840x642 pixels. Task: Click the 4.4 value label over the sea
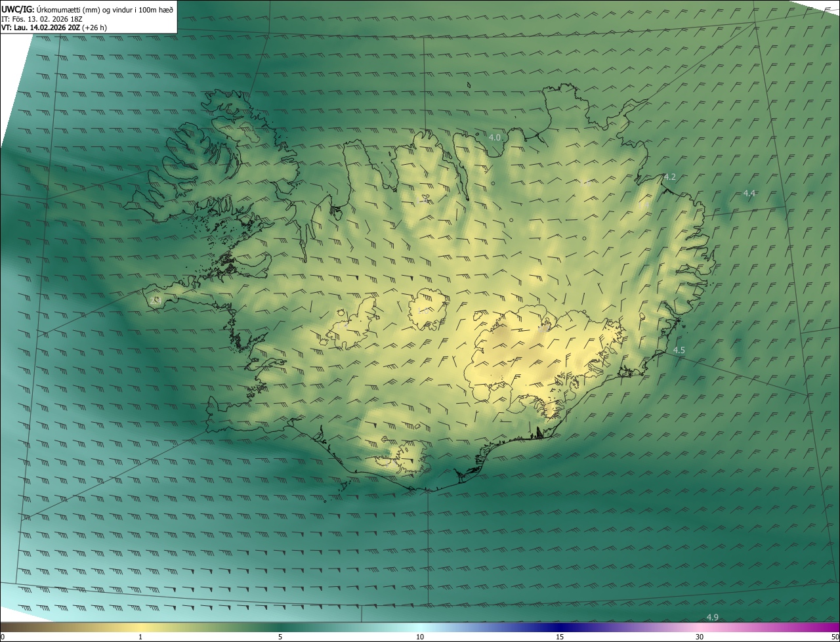[x=749, y=193]
